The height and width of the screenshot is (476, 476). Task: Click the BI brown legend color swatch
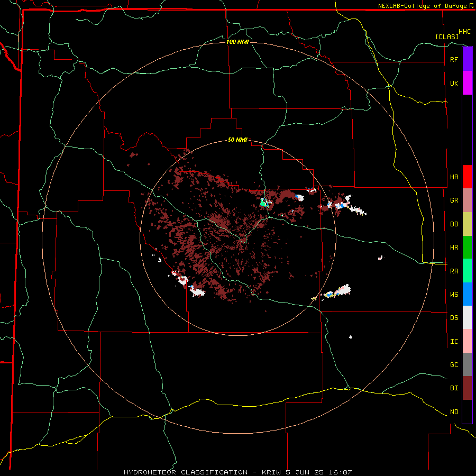467,388
